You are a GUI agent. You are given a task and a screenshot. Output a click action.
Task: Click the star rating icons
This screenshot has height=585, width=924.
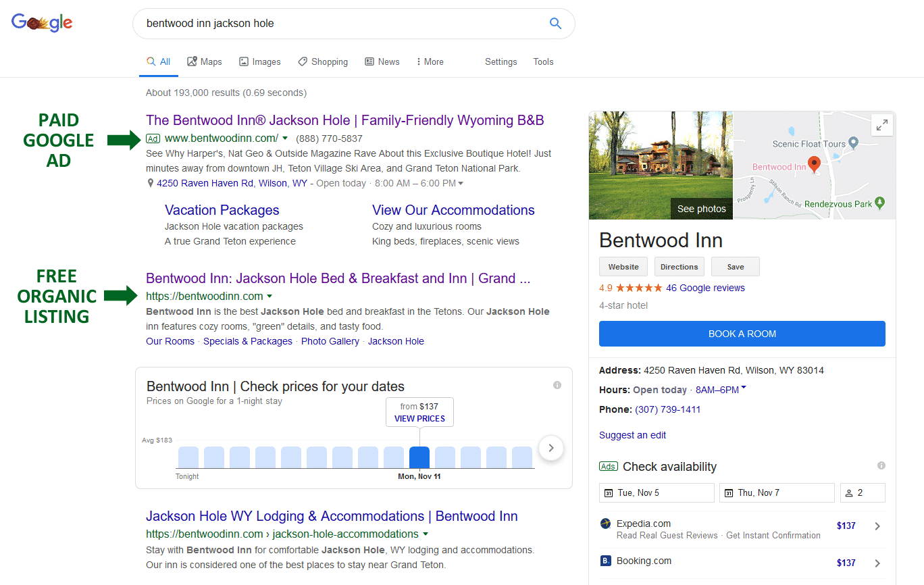click(638, 288)
